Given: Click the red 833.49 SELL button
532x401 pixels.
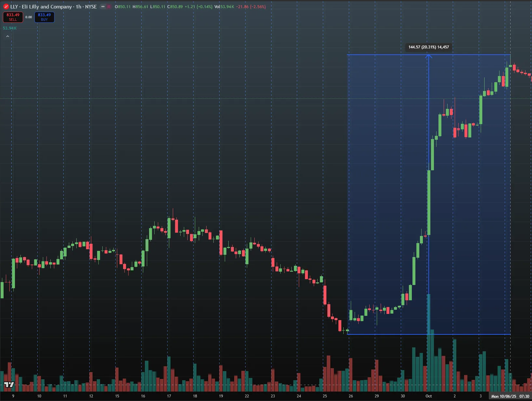Looking at the screenshot, I should coord(13,17).
